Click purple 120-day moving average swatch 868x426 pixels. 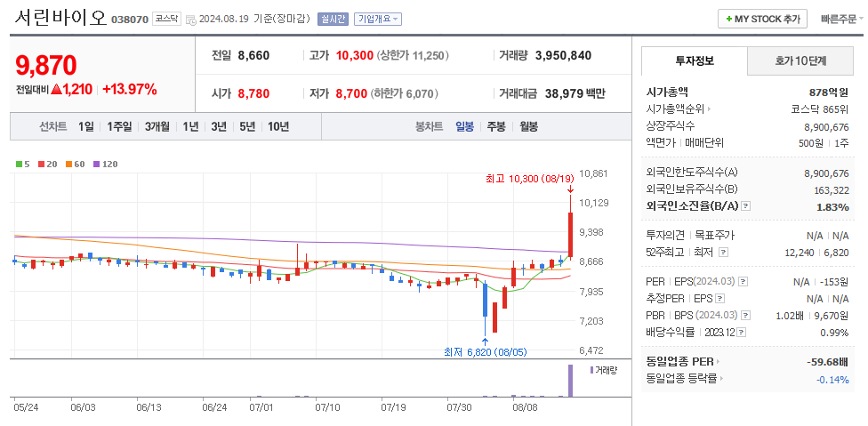point(96,164)
